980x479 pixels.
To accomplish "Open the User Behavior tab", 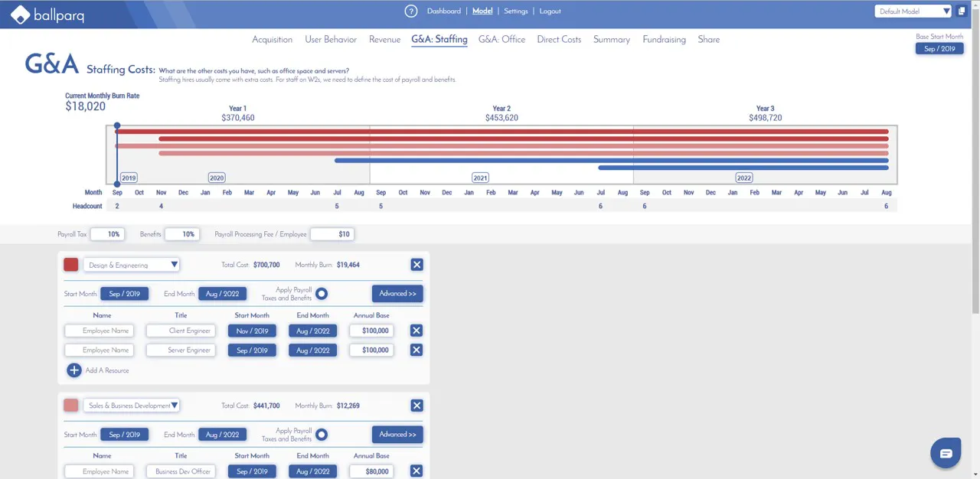I will 331,39.
